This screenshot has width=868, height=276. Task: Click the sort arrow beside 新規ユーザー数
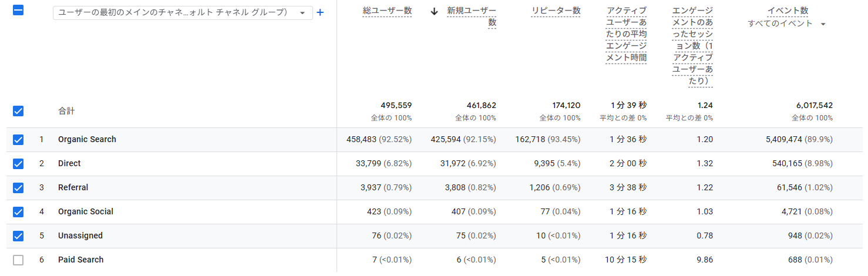click(434, 11)
